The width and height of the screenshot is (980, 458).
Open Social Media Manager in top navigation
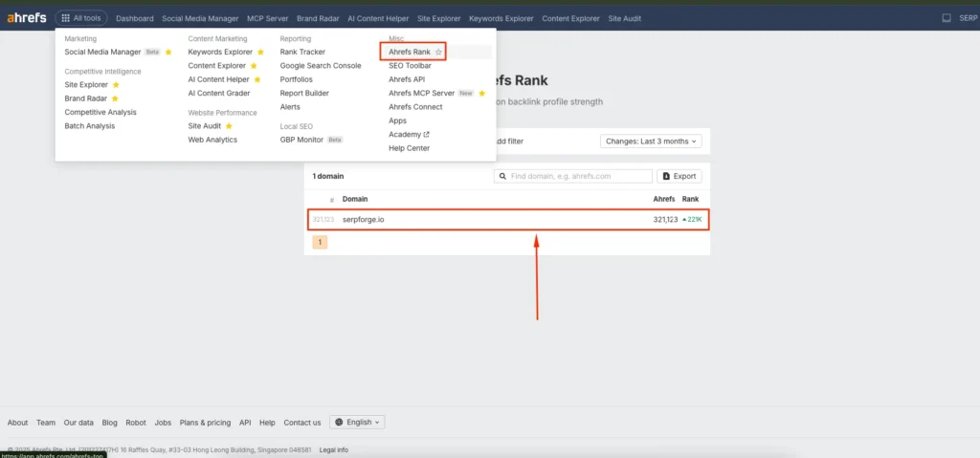click(x=200, y=18)
